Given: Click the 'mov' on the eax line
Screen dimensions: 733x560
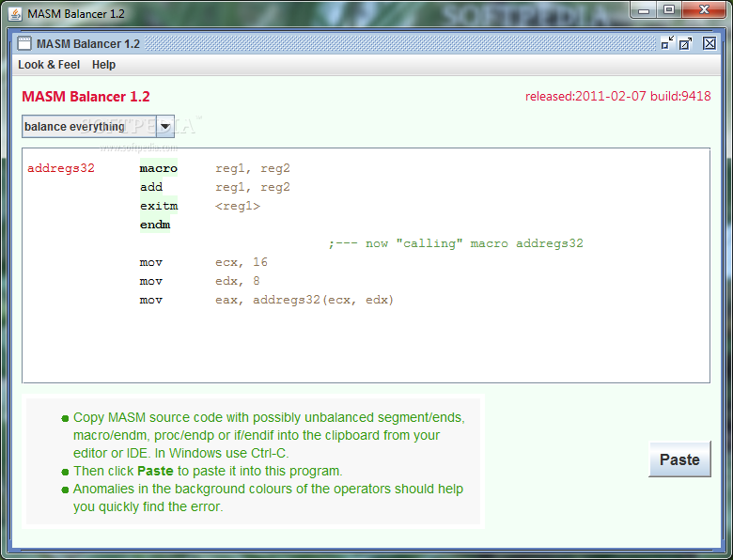Looking at the screenshot, I should (x=151, y=300).
